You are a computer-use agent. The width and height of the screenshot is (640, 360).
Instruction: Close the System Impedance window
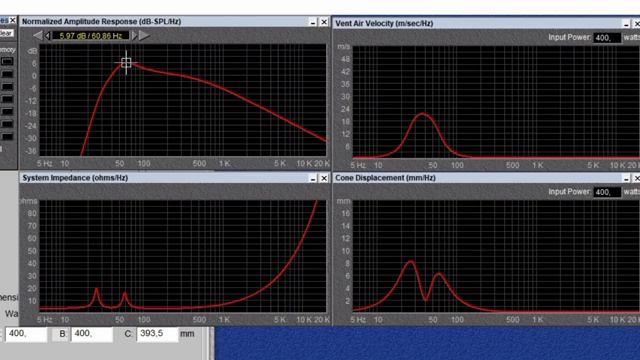(x=324, y=178)
